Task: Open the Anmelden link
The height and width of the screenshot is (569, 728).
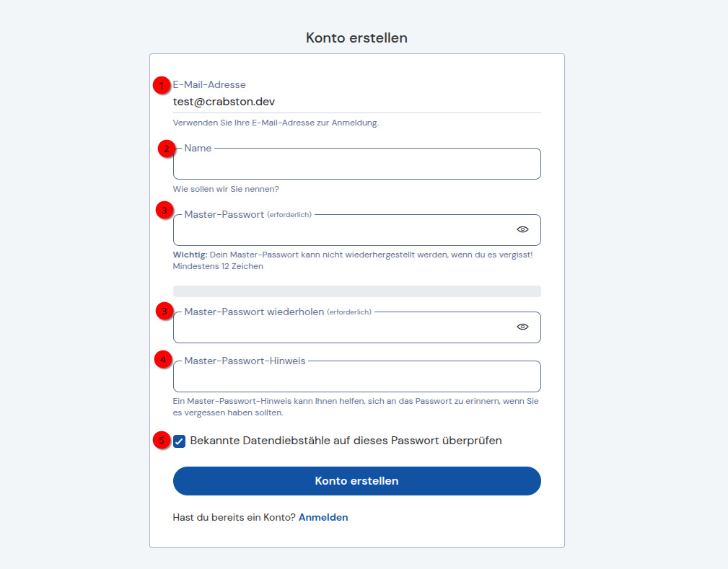Action: [x=323, y=517]
